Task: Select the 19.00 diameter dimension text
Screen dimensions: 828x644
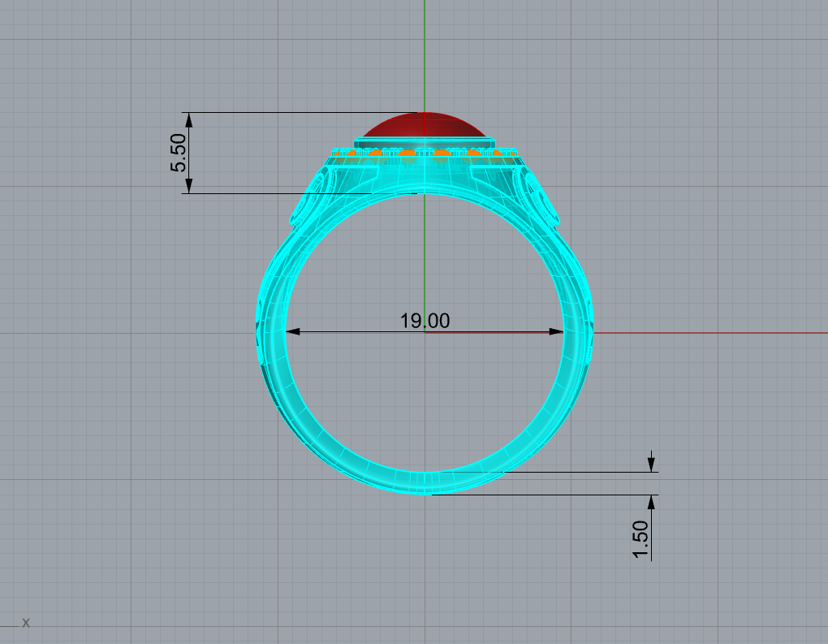Action: [x=425, y=321]
